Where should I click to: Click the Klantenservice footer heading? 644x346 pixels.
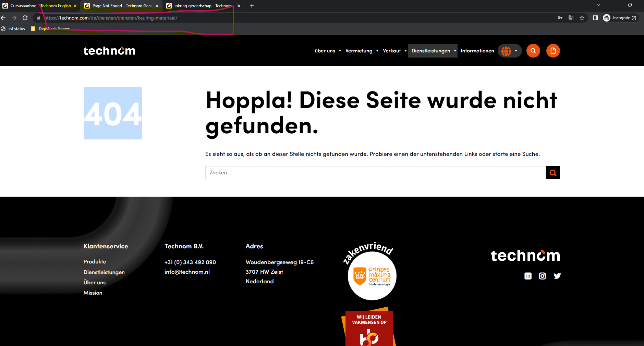106,246
